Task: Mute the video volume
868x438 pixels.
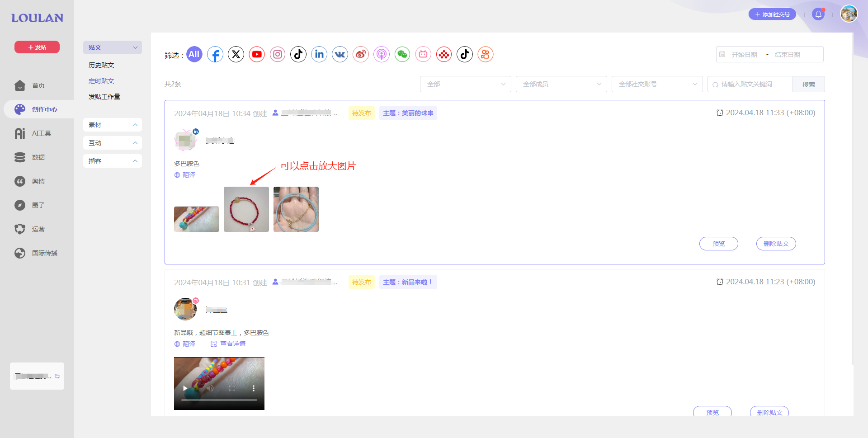Action: pos(210,388)
